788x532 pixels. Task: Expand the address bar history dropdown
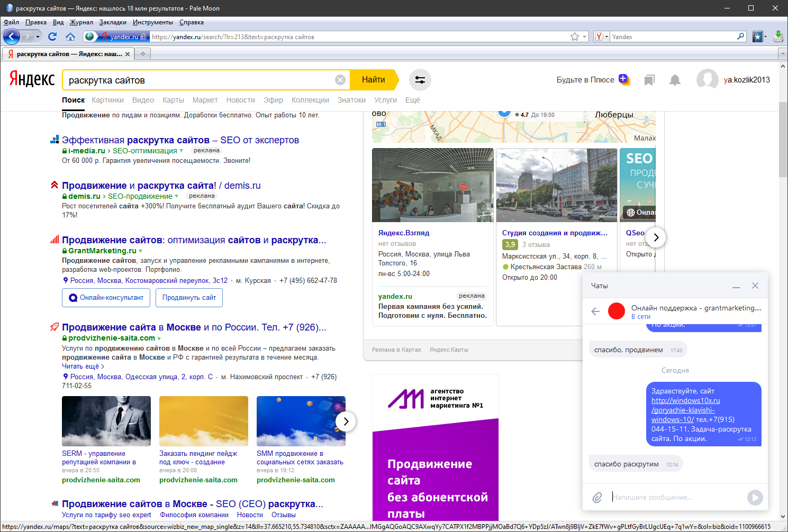(585, 37)
